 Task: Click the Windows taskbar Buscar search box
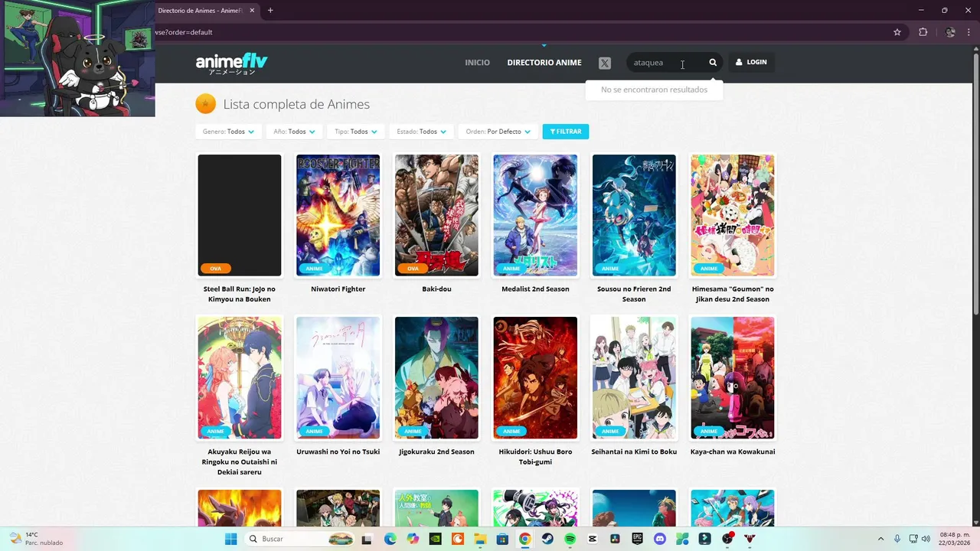coord(300,539)
